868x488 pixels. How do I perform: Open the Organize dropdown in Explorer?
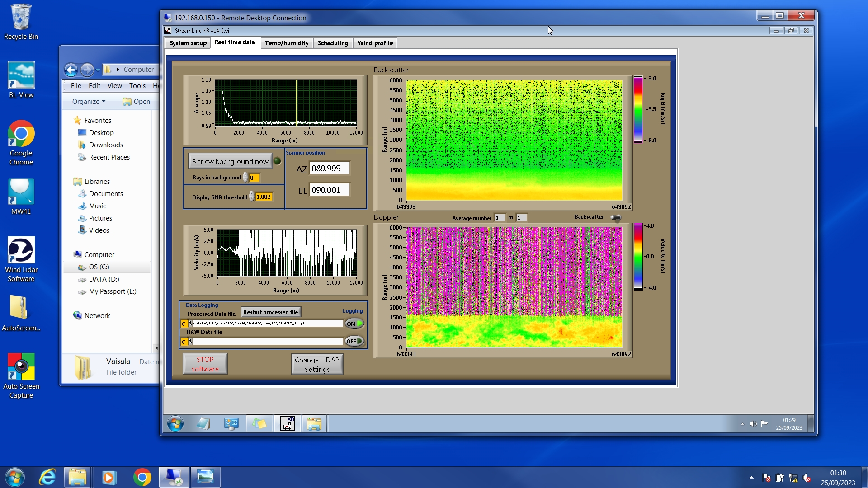coord(89,102)
